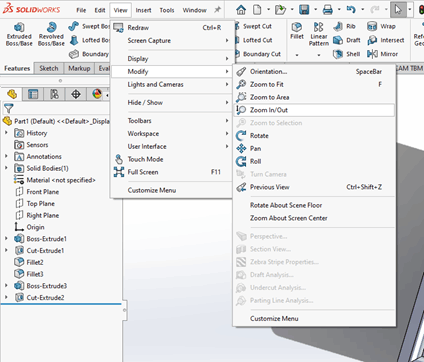The height and width of the screenshot is (362, 424).
Task: Choose Roll from Modify submenu
Action: 314,161
